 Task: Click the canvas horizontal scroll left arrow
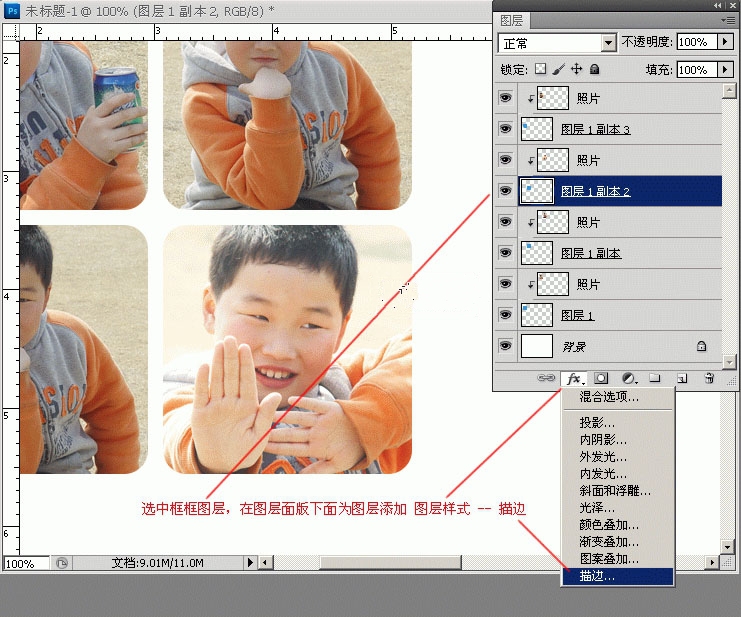coord(265,562)
